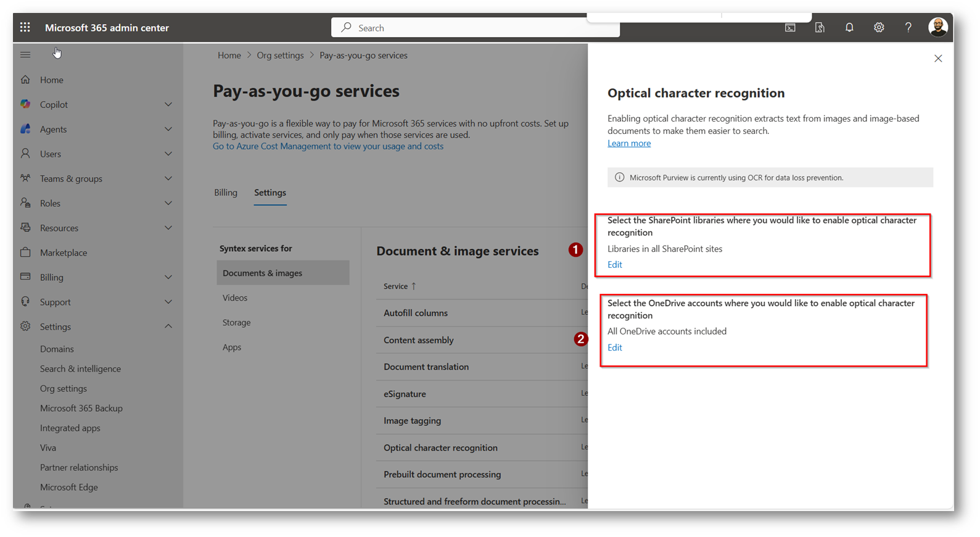Viewport: 980px width, 537px height.
Task: Collapse the Settings navigation section
Action: 168,327
